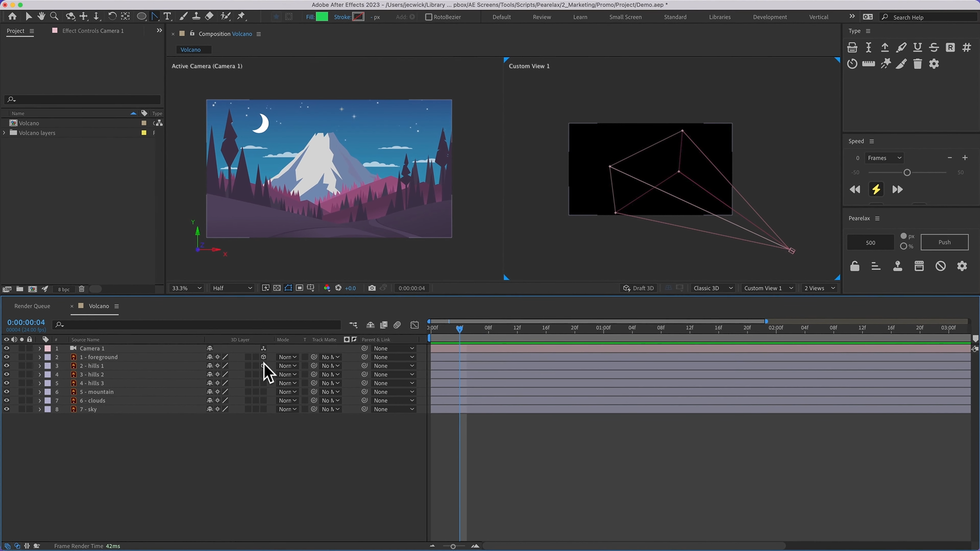The width and height of the screenshot is (980, 551).
Task: Open Pearelax settings gear icon
Action: 962,266
